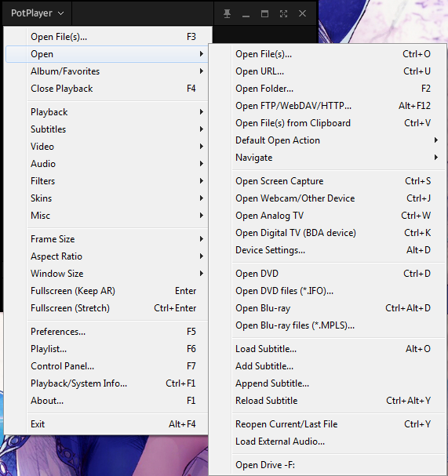The width and height of the screenshot is (448, 476).
Task: Click the minimize window icon
Action: [x=246, y=13]
